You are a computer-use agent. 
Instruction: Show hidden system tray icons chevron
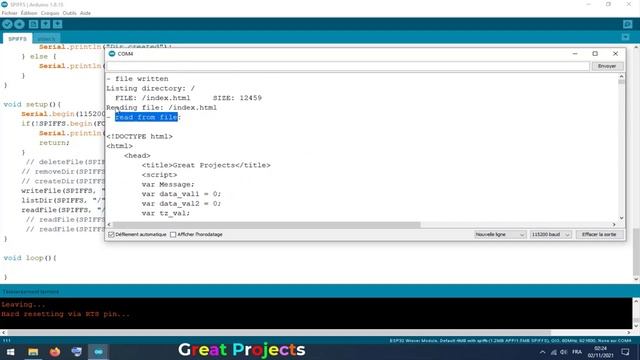542,352
